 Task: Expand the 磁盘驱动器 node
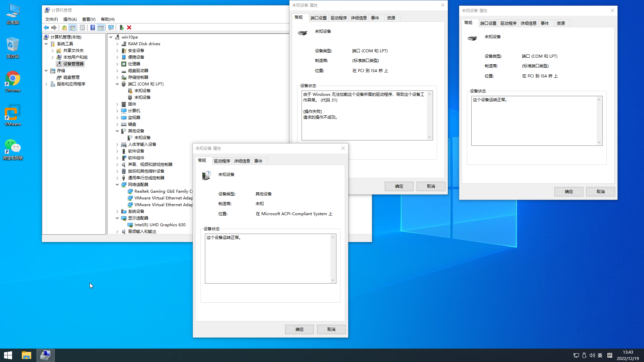117,71
